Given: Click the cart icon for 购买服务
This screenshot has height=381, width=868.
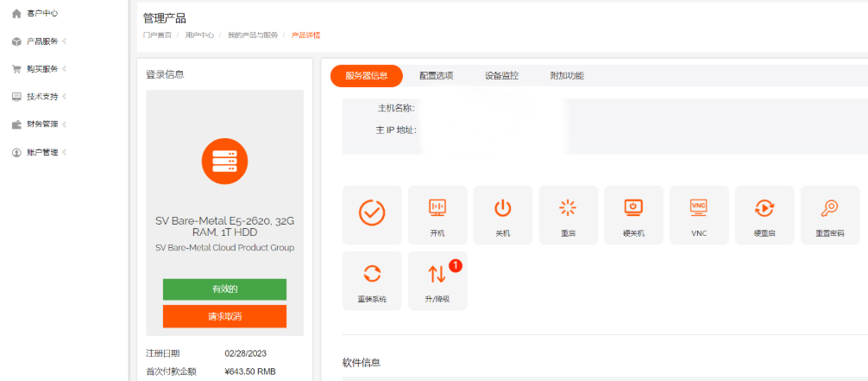Looking at the screenshot, I should click(x=16, y=69).
